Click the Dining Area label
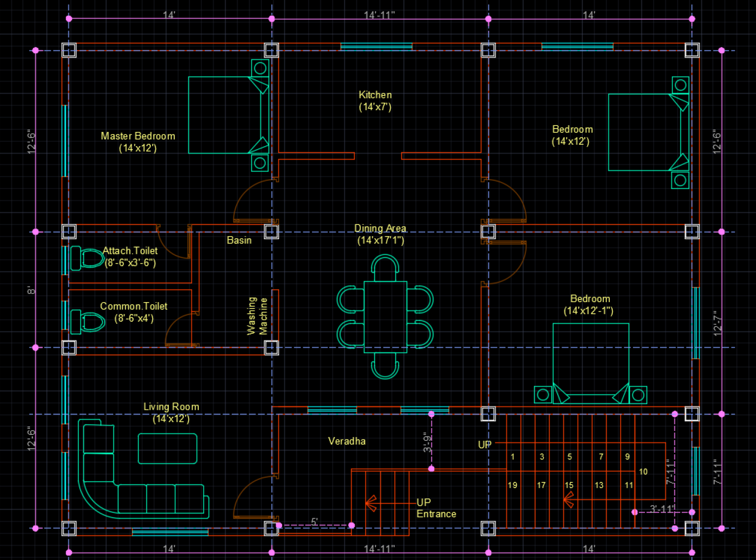Image resolution: width=756 pixels, height=560 pixels. click(380, 228)
